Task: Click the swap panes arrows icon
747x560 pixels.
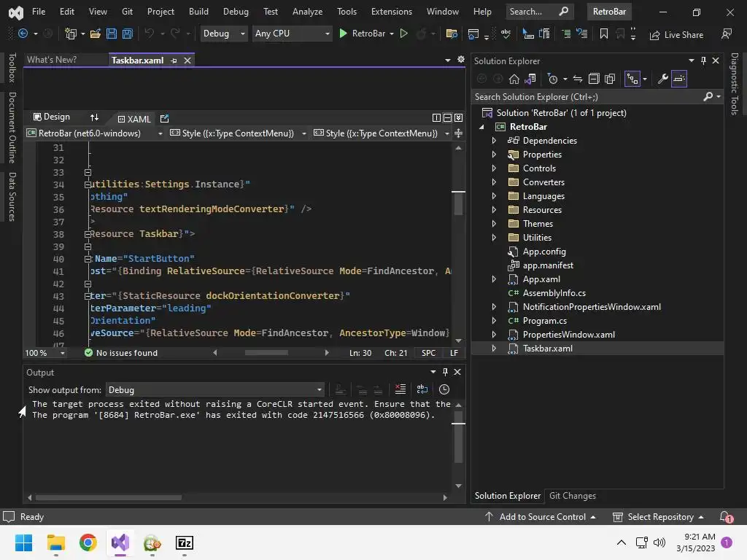Action: tap(94, 117)
